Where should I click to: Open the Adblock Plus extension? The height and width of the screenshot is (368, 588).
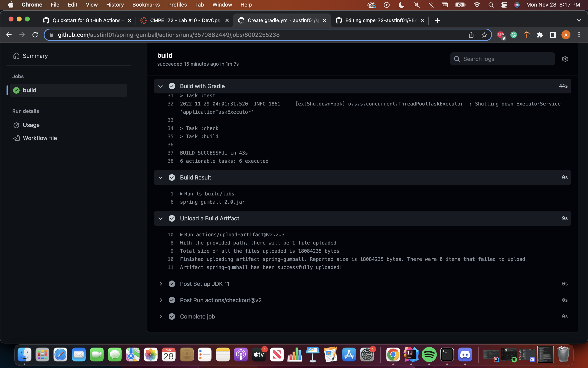501,35
